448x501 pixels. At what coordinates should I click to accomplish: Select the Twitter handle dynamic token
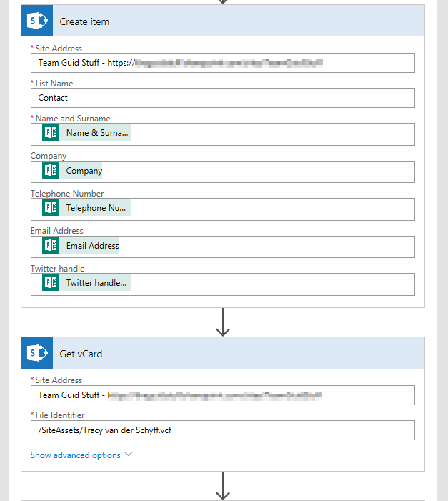(97, 283)
